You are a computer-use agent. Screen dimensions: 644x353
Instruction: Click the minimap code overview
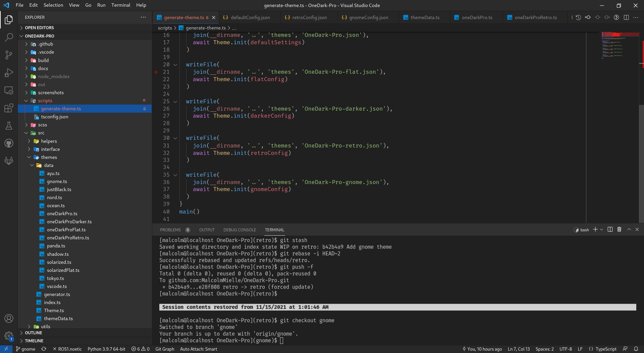pos(620,45)
